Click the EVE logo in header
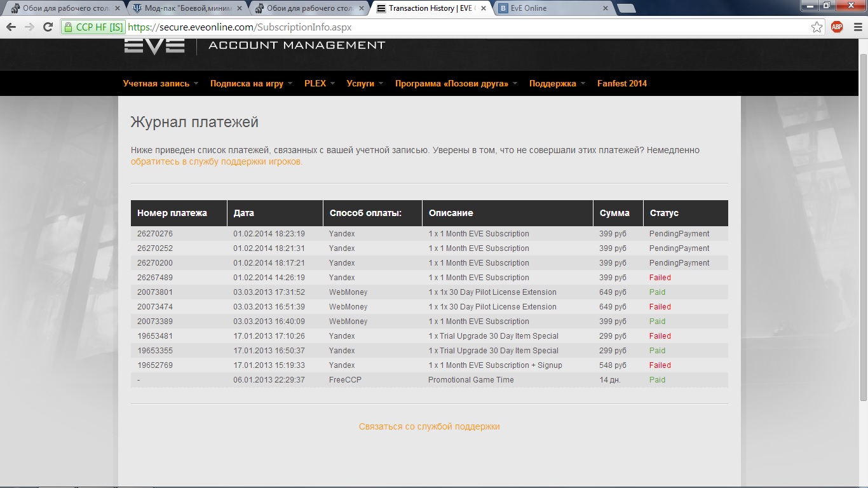This screenshot has width=868, height=488. tap(154, 46)
